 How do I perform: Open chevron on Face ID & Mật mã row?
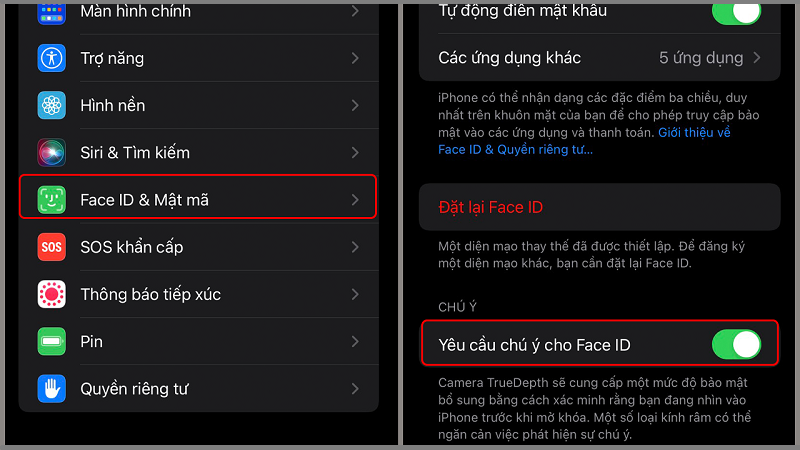point(355,200)
